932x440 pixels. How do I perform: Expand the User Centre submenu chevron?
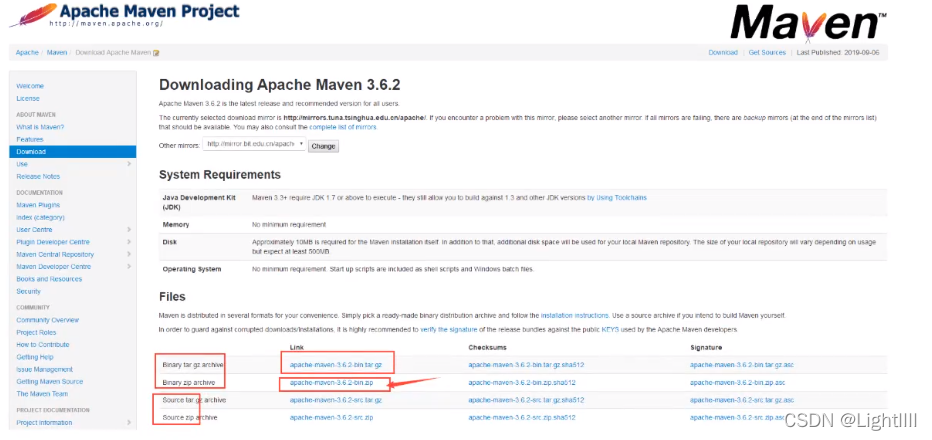coord(129,230)
